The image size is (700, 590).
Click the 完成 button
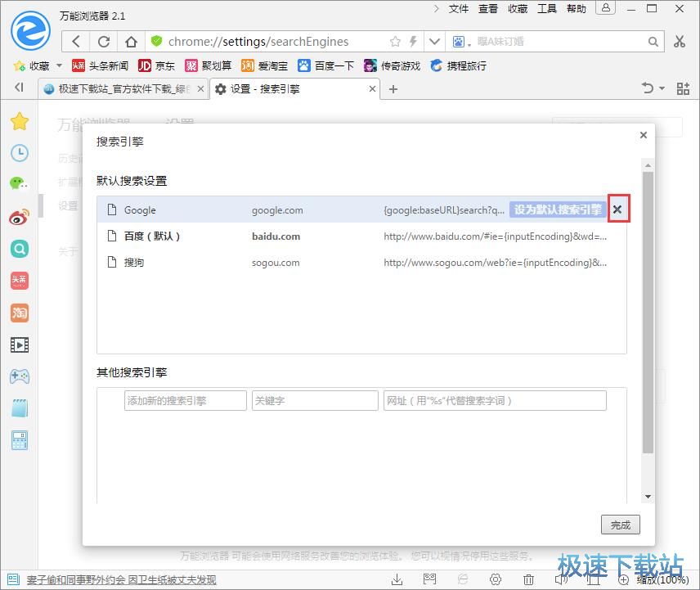tap(620, 525)
